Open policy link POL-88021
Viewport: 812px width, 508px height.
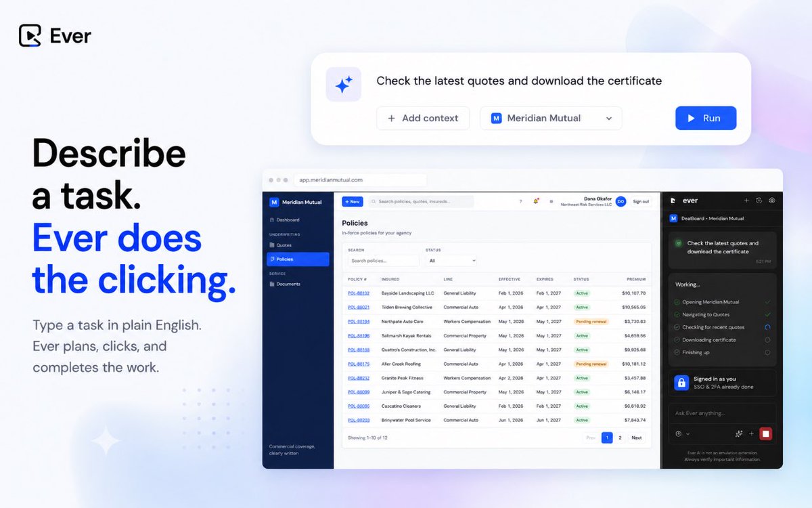(359, 308)
